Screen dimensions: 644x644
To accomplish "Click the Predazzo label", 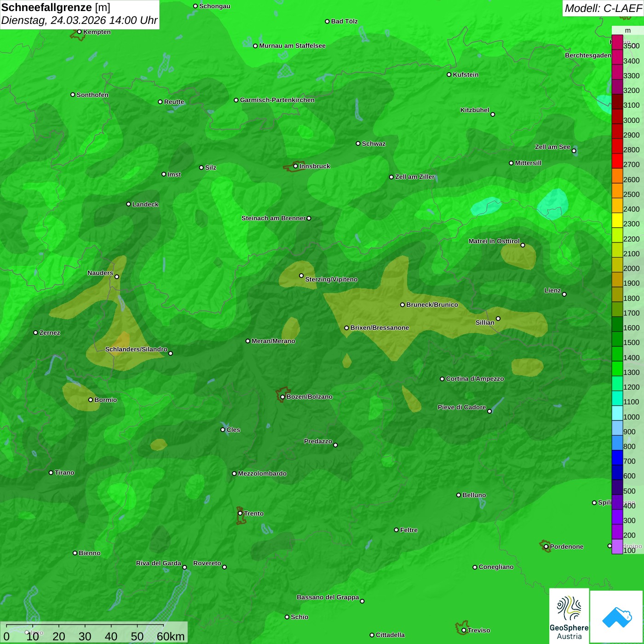I will [318, 441].
